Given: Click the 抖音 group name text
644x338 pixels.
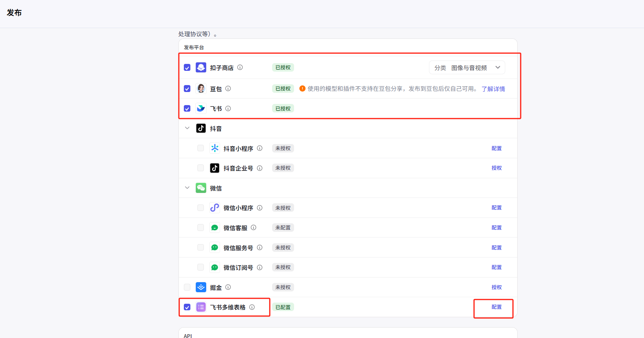Looking at the screenshot, I should [x=216, y=129].
